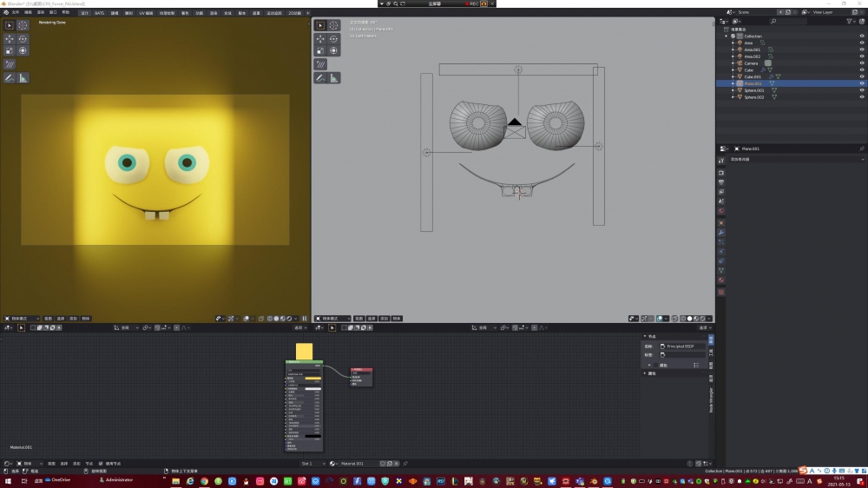
Task: Select the Cube object in the outliner
Action: coord(748,69)
